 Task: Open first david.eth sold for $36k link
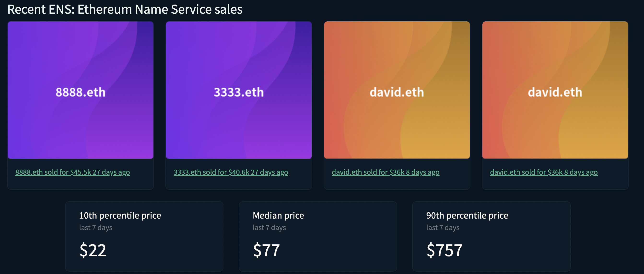tap(386, 172)
